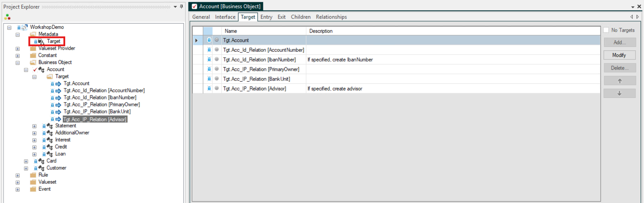Click the WorkshopDemo project icon
644x203 pixels.
point(25,27)
